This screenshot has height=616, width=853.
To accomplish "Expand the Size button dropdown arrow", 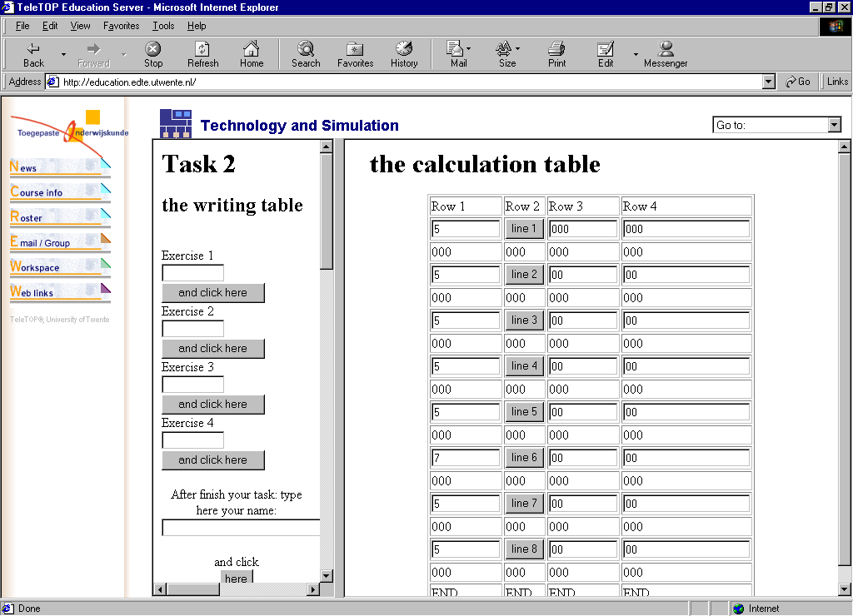I will click(517, 48).
